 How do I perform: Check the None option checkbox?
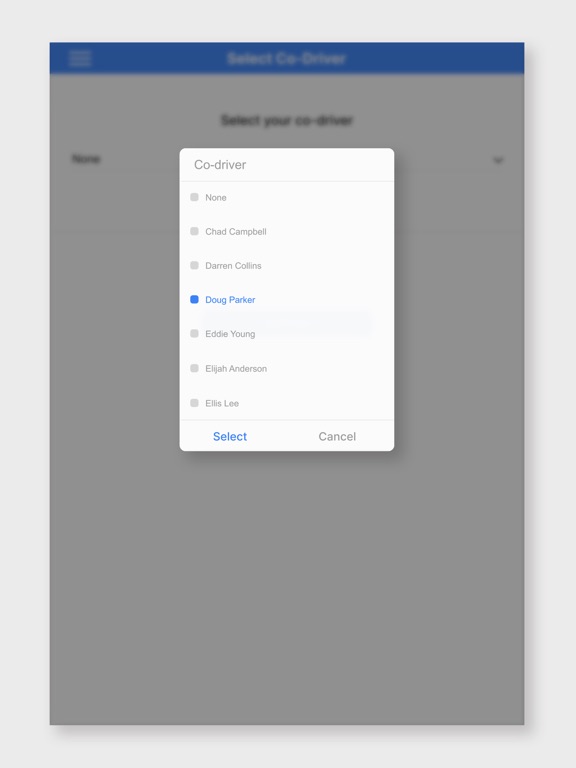click(x=194, y=197)
